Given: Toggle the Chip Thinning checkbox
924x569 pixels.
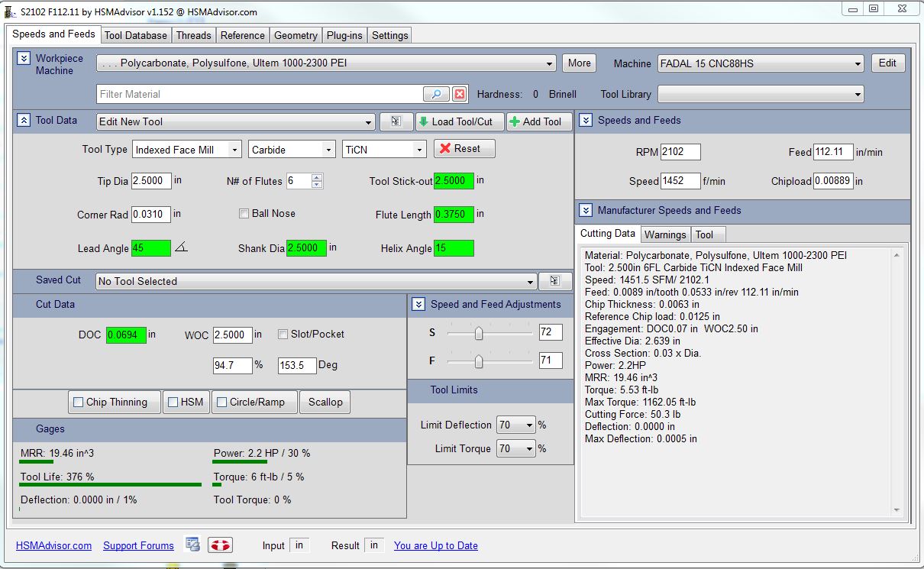Looking at the screenshot, I should pyautogui.click(x=78, y=402).
